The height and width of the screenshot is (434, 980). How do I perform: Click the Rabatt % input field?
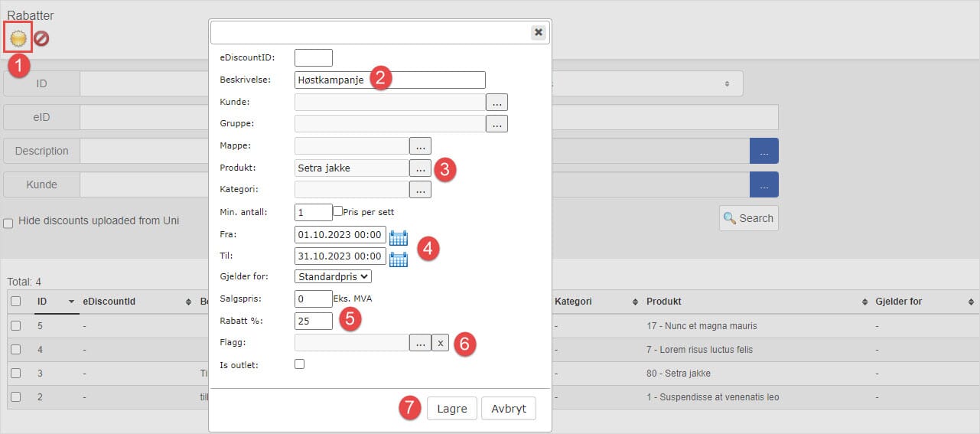313,321
